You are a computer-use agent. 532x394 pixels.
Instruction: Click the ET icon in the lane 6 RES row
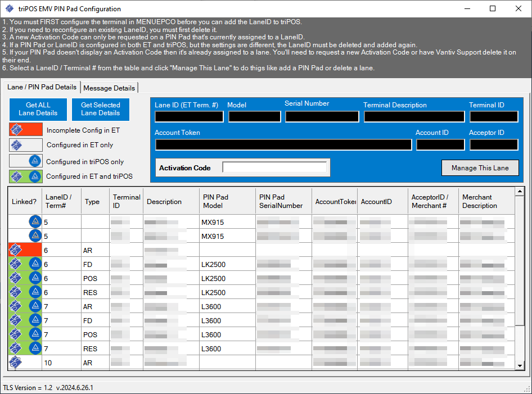(x=15, y=292)
